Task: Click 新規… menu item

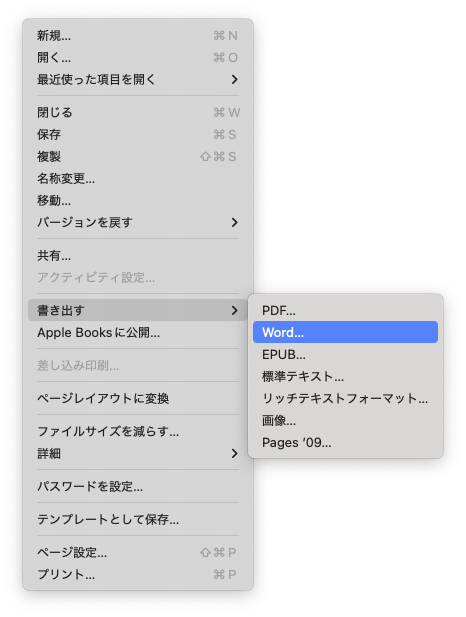Action: (x=138, y=35)
